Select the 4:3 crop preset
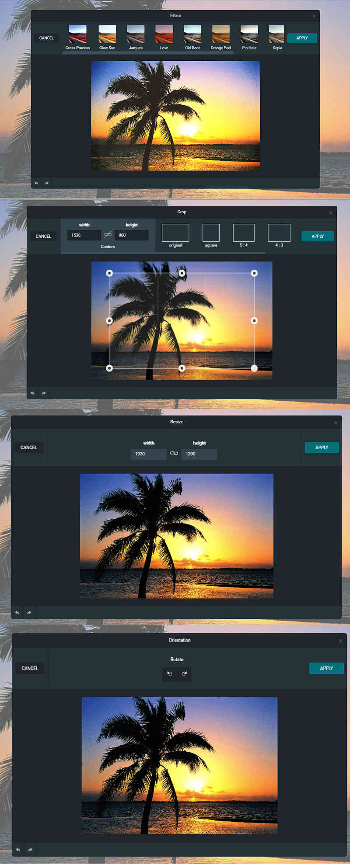Screen dimensions: 350x868 pyautogui.click(x=279, y=233)
